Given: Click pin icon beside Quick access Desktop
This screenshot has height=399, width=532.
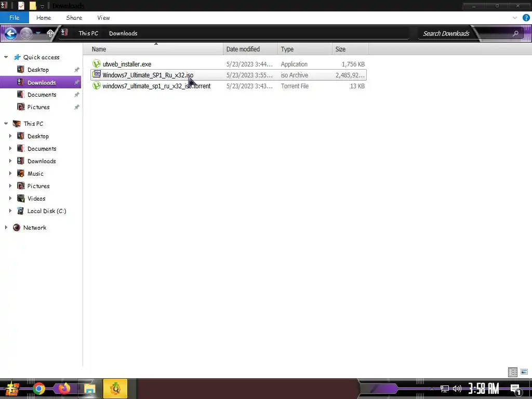Looking at the screenshot, I should click(x=77, y=70).
